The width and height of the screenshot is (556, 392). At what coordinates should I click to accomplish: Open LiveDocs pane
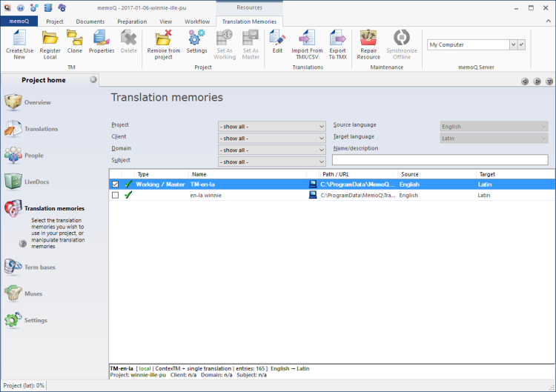27,182
